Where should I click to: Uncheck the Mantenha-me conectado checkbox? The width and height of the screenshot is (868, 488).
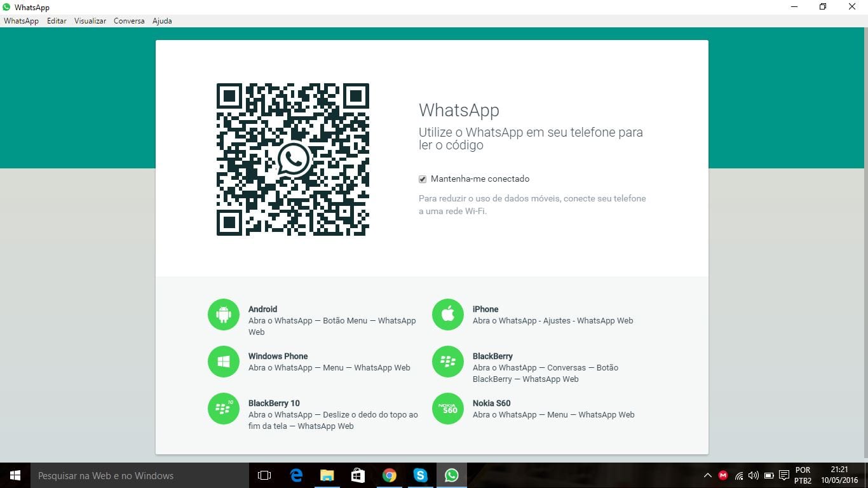coord(423,179)
